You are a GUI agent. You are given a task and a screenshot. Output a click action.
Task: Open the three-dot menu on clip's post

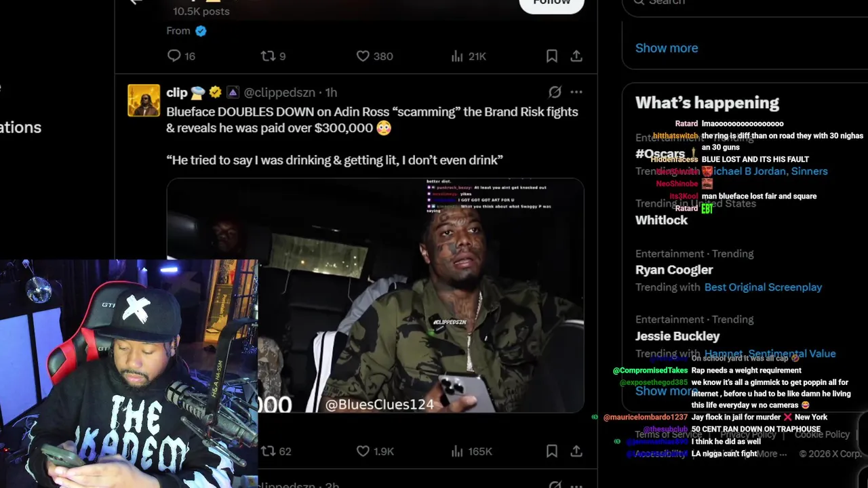coord(576,92)
